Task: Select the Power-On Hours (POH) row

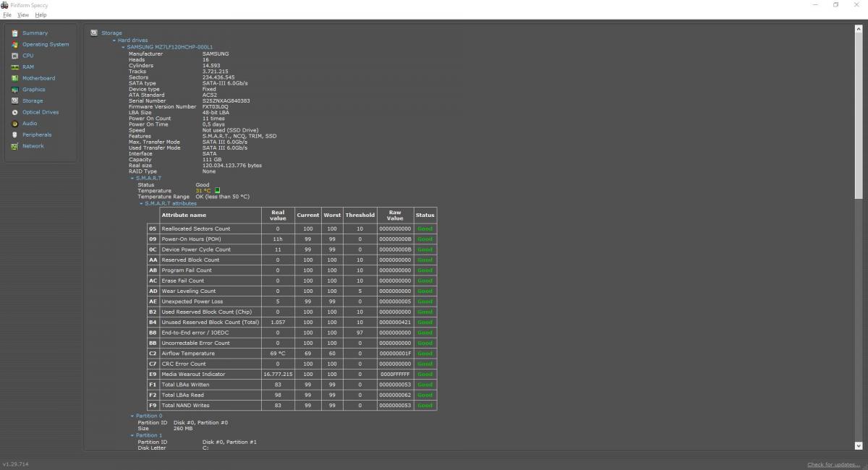Action: coord(292,239)
